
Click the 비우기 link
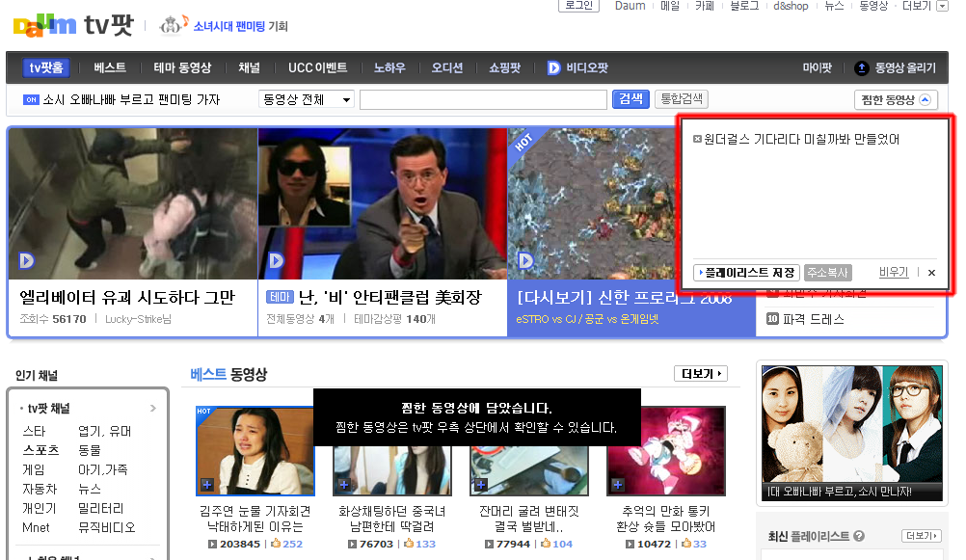(894, 272)
